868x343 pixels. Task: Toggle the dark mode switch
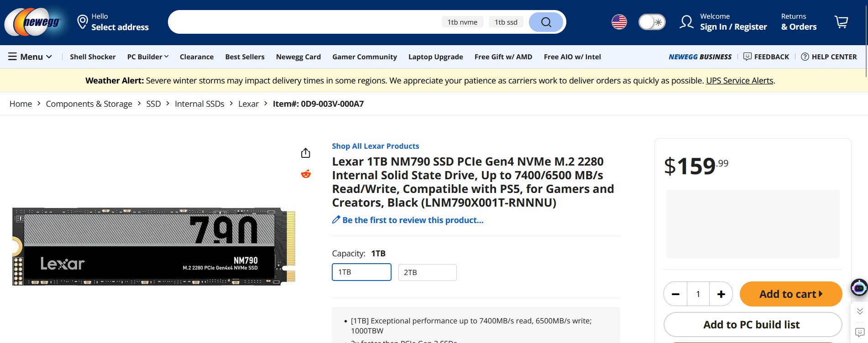pos(652,22)
